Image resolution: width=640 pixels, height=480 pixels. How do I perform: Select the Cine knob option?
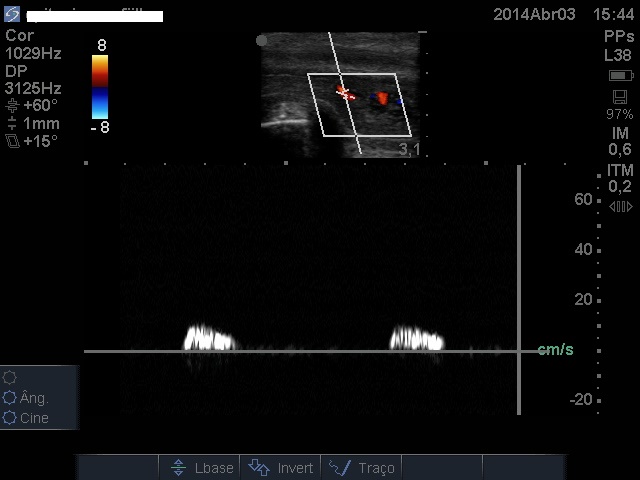pyautogui.click(x=11, y=418)
